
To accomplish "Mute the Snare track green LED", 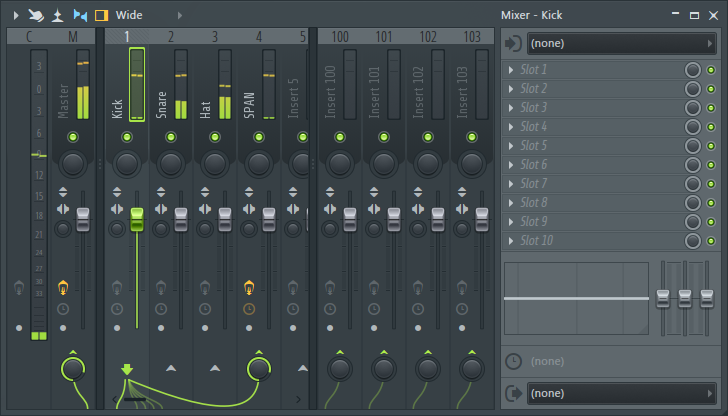I will [x=171, y=137].
